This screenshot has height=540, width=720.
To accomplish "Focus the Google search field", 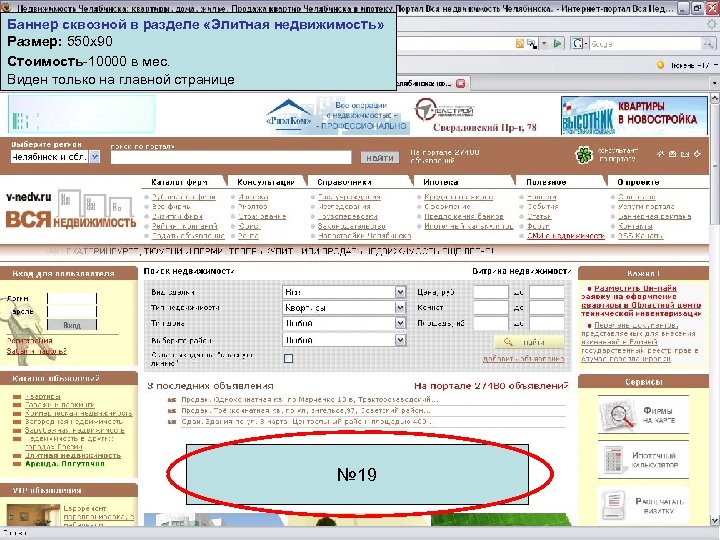I will pyautogui.click(x=646, y=44).
